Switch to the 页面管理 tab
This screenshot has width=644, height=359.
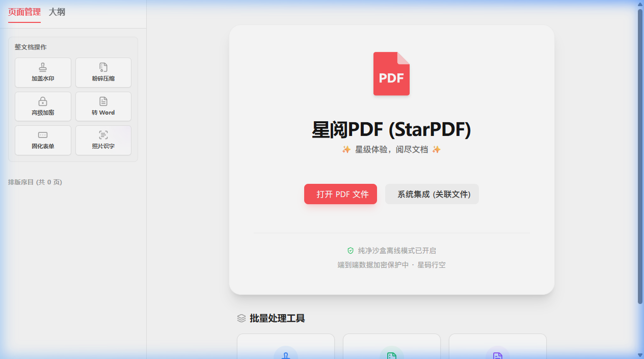click(24, 12)
